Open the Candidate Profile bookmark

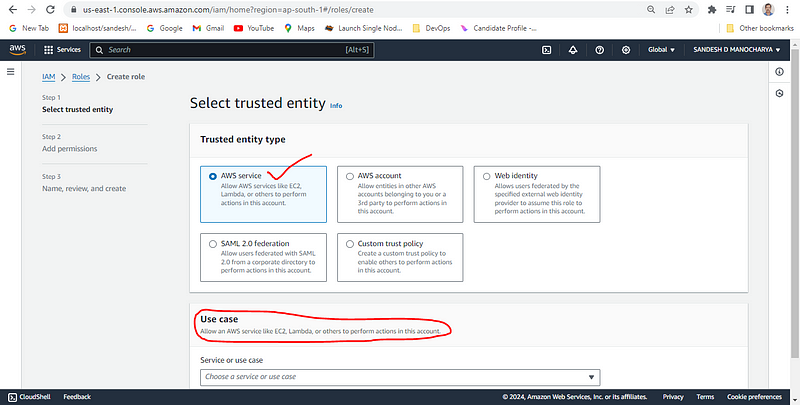pyautogui.click(x=498, y=29)
